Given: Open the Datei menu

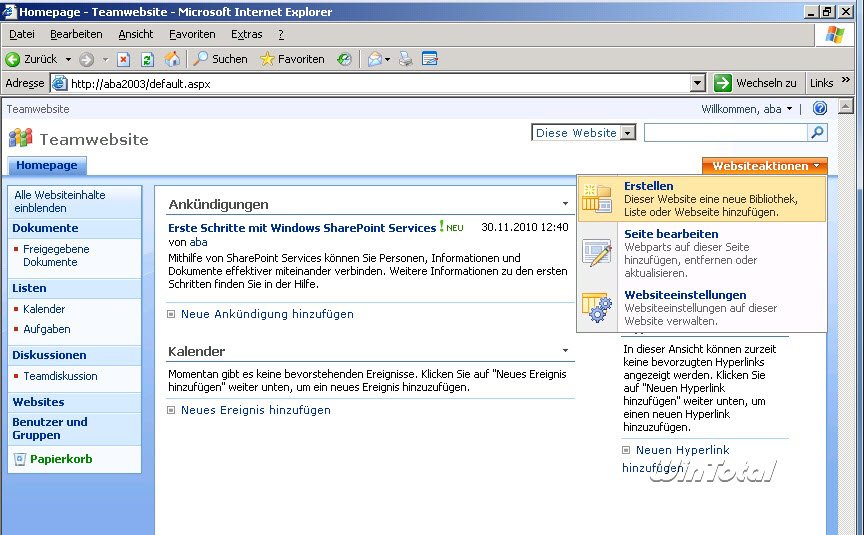Looking at the screenshot, I should [21, 34].
